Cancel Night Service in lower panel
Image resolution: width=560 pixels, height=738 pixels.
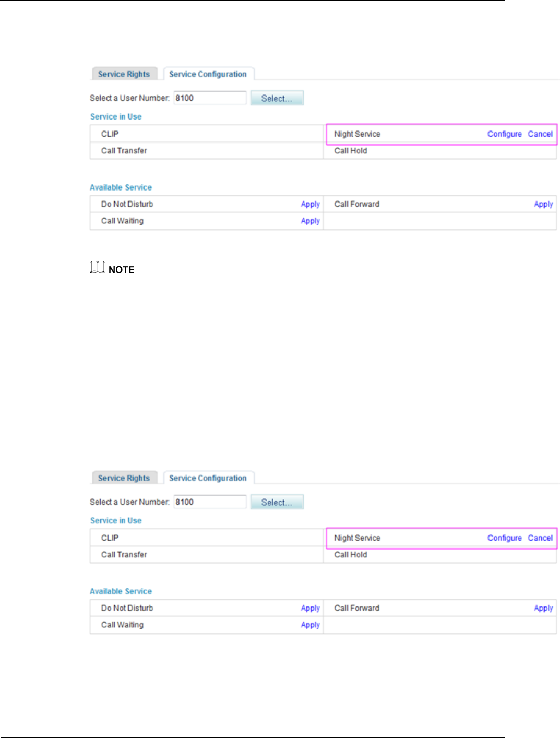[x=540, y=538]
